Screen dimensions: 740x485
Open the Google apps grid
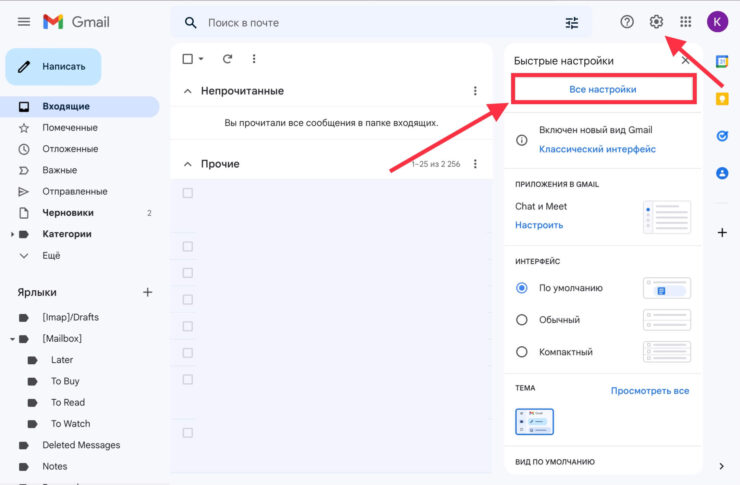(x=685, y=22)
